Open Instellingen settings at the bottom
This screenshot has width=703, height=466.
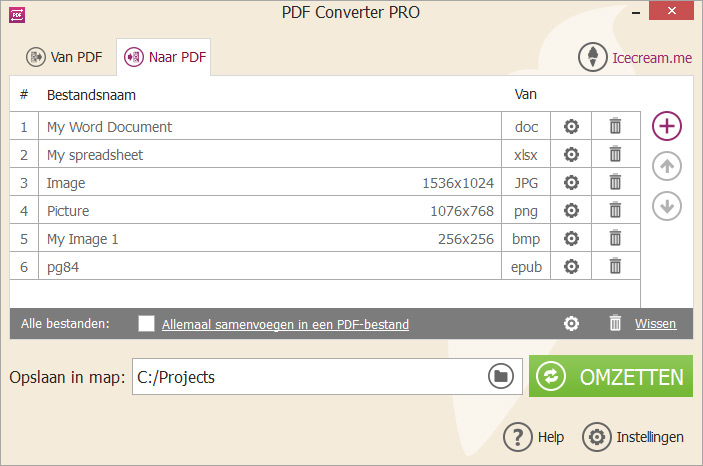tap(634, 437)
